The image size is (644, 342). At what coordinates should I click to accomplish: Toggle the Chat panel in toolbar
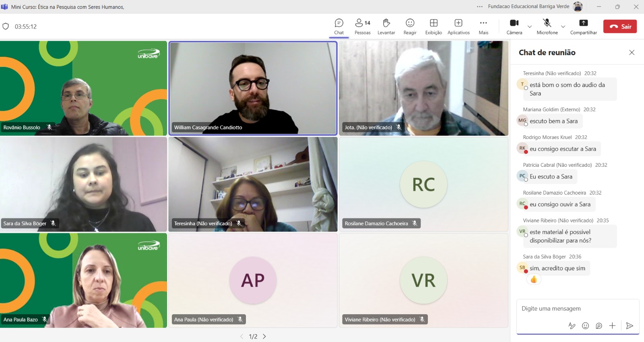point(339,27)
